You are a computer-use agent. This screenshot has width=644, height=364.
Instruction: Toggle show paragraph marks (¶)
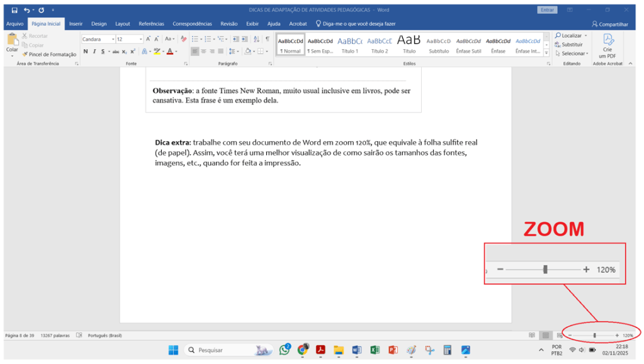click(x=268, y=39)
